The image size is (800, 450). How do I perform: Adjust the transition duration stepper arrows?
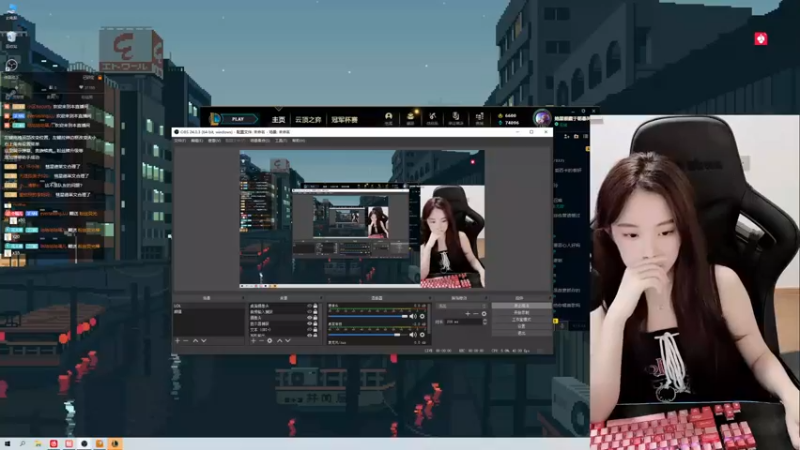[x=485, y=322]
